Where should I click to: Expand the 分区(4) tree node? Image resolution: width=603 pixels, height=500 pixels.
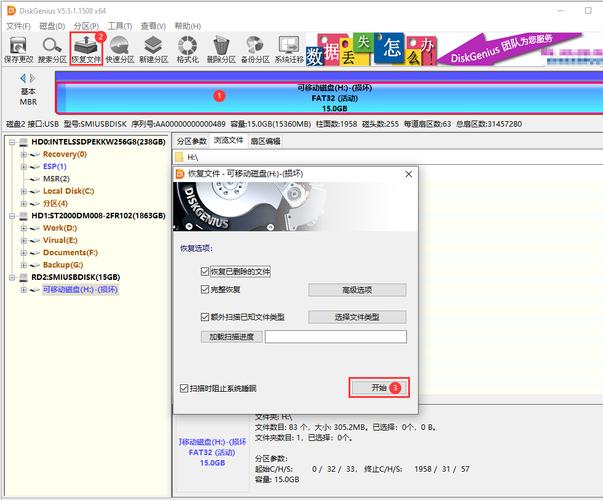[x=24, y=204]
